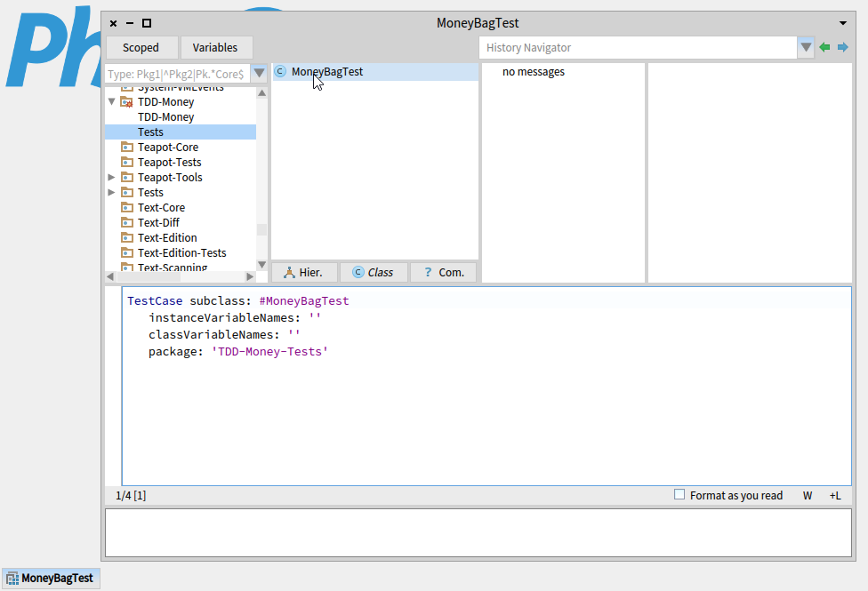This screenshot has height=591, width=868.
Task: Select the Text-Edition-Tests package label
Action: (181, 252)
